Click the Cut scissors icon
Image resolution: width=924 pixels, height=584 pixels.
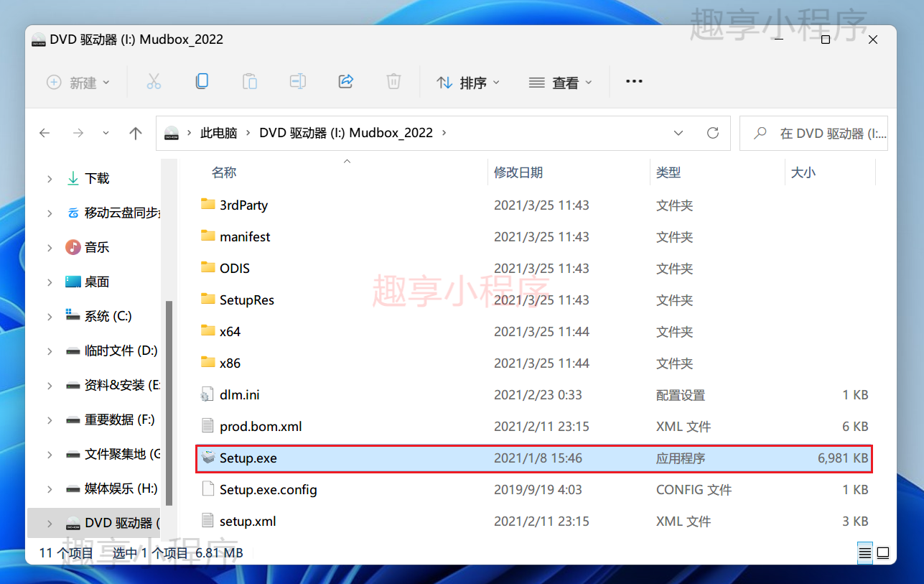[154, 82]
